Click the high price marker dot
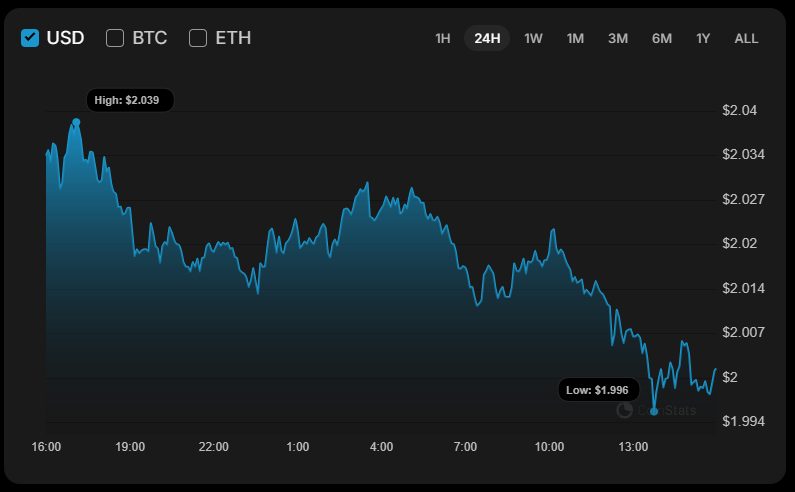The height and width of the screenshot is (492, 795). pyautogui.click(x=76, y=122)
